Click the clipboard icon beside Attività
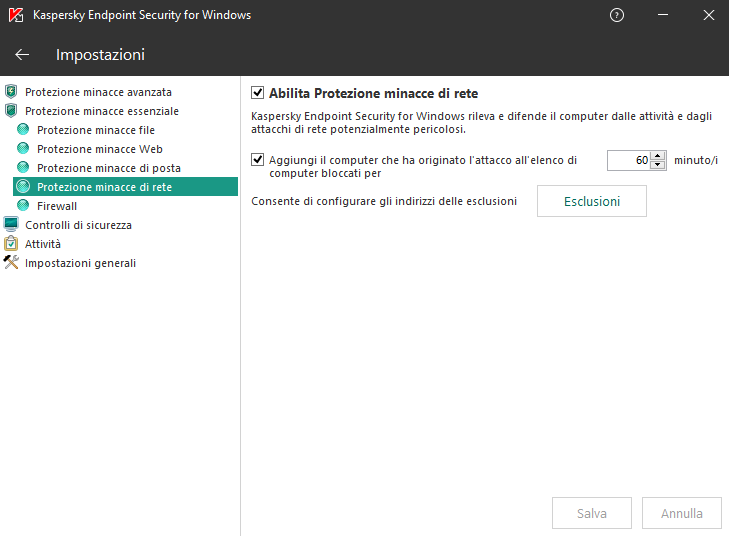Screen dimensions: 729x536 [11, 243]
